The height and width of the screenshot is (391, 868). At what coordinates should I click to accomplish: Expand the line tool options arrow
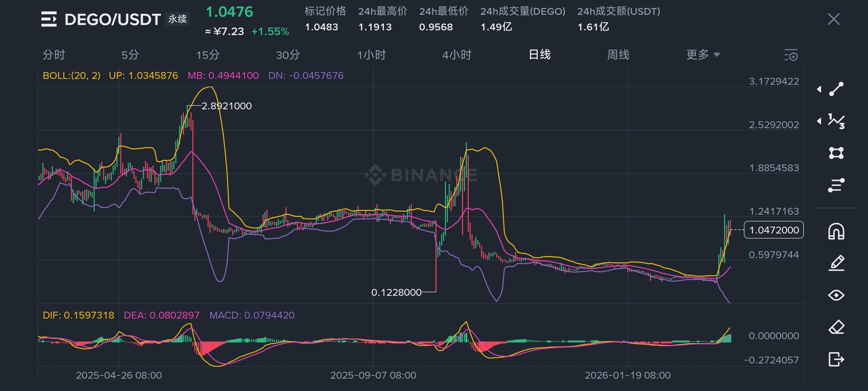click(x=819, y=89)
